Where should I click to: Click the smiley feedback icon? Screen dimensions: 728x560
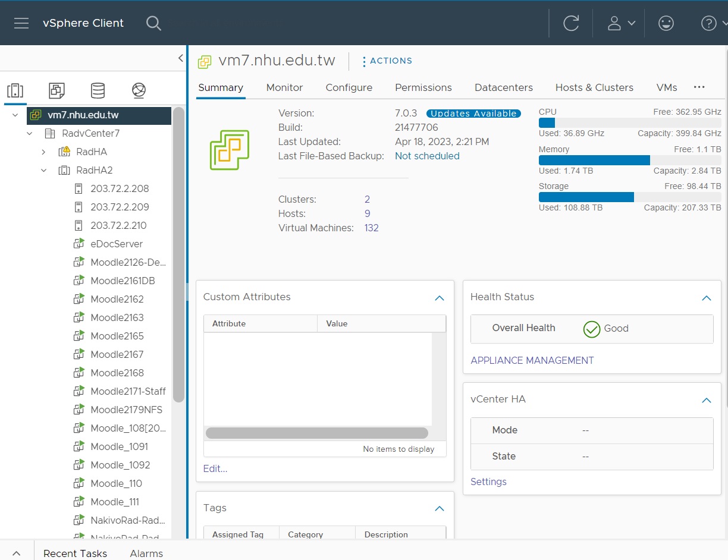[x=666, y=23]
